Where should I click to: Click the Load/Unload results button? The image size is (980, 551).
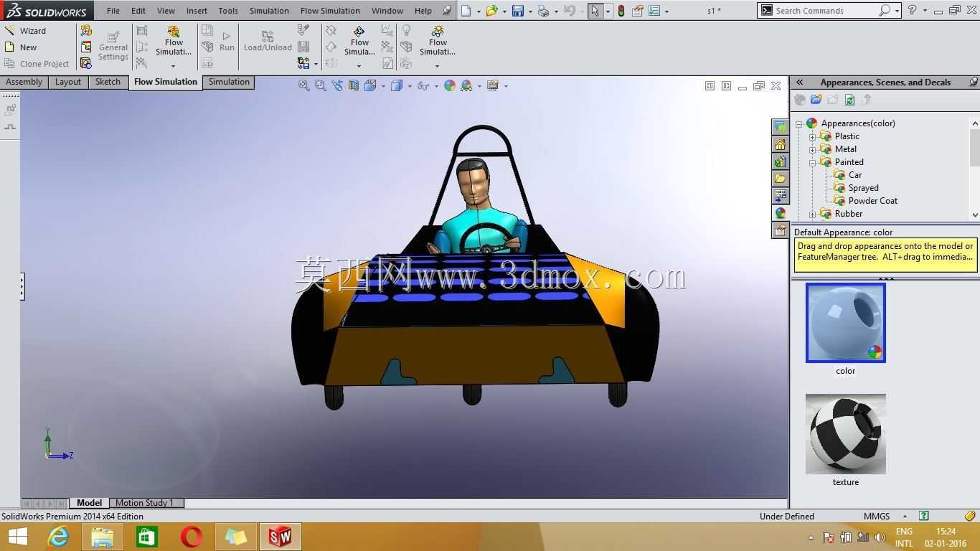(268, 41)
